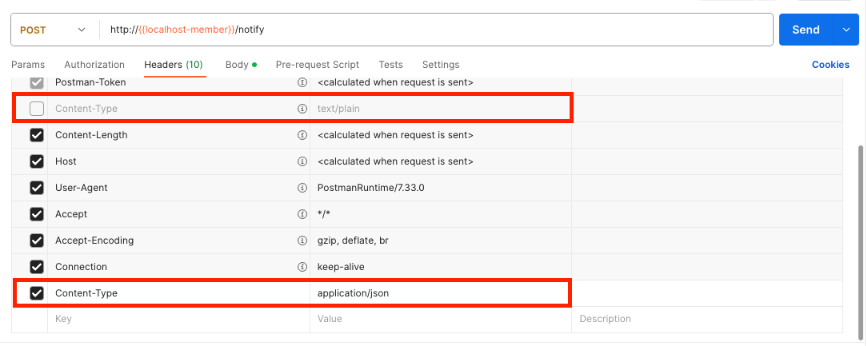Enable the unchecked text/plain Content-Type header
Viewport: 868px width, 346px height.
click(x=37, y=109)
